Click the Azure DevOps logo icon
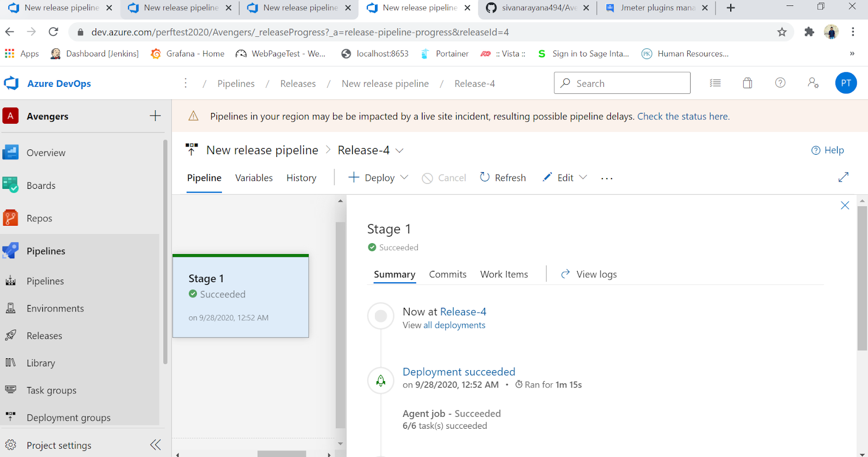The width and height of the screenshot is (868, 457). [x=11, y=83]
